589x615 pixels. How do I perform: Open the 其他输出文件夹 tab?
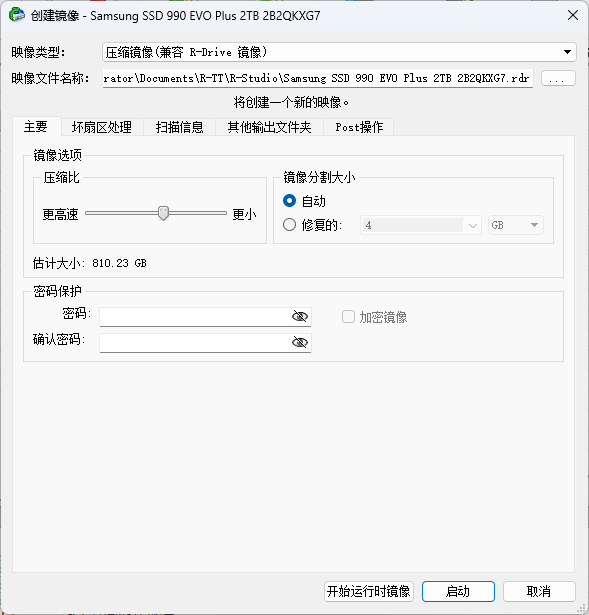269,127
